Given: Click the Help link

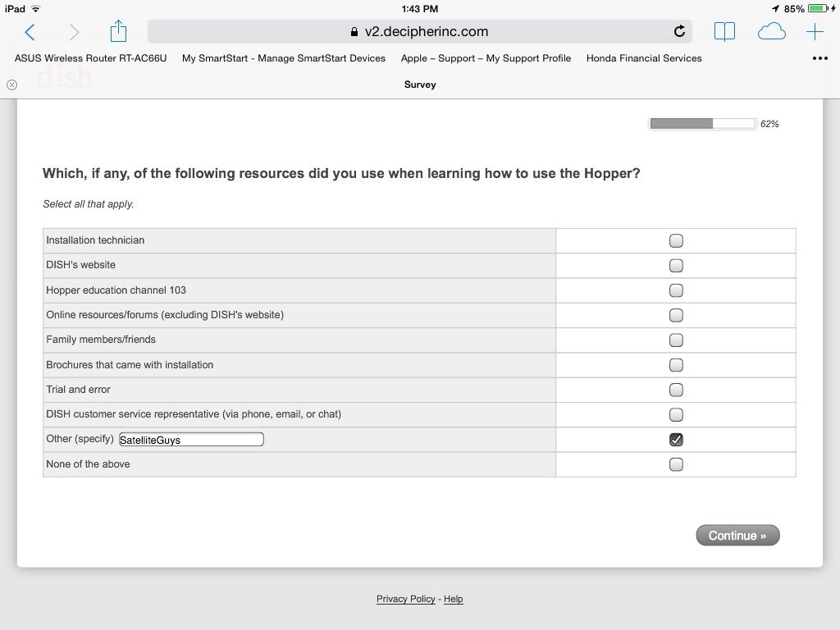Looking at the screenshot, I should point(454,599).
